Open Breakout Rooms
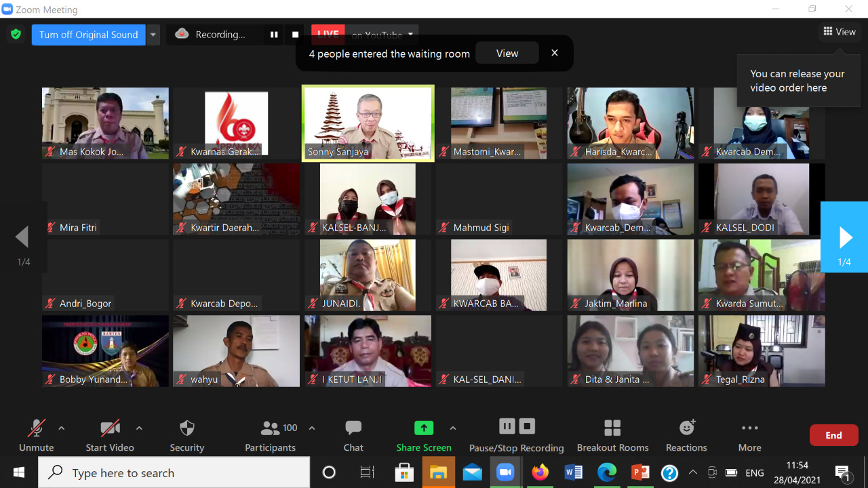The width and height of the screenshot is (868, 488). 612,435
